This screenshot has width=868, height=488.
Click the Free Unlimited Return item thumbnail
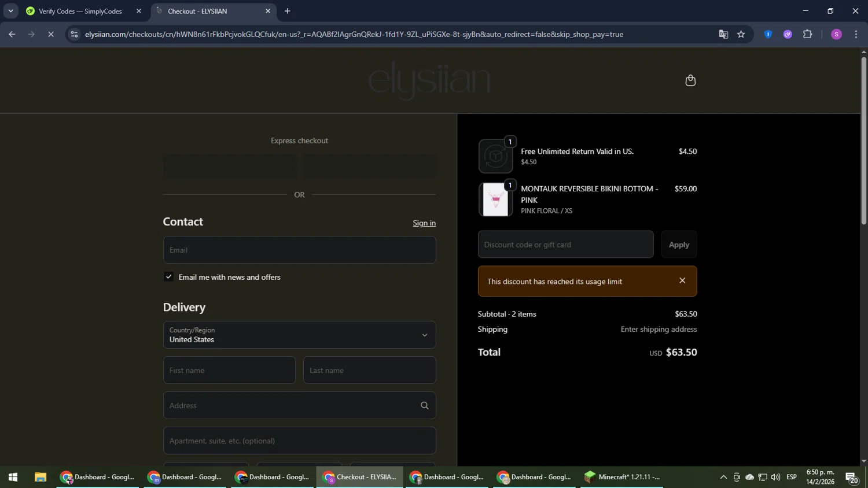pos(495,156)
